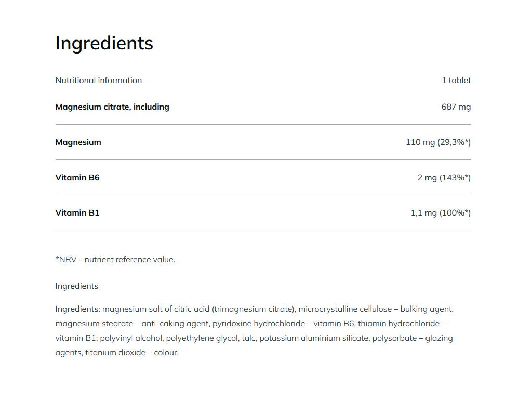Select the Nutritional information label

98,81
